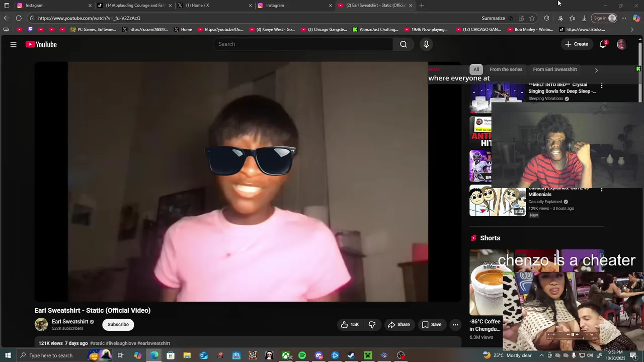The image size is (644, 362).
Task: Go back using browser back arrow
Action: (x=7, y=18)
